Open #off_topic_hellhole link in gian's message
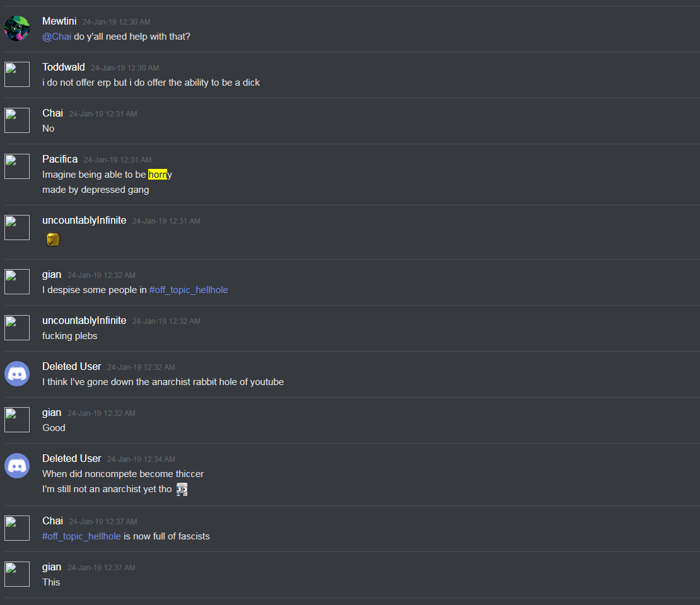 tap(189, 290)
